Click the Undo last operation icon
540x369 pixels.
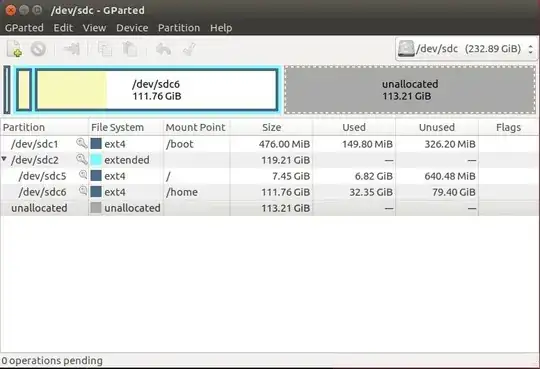coord(163,49)
